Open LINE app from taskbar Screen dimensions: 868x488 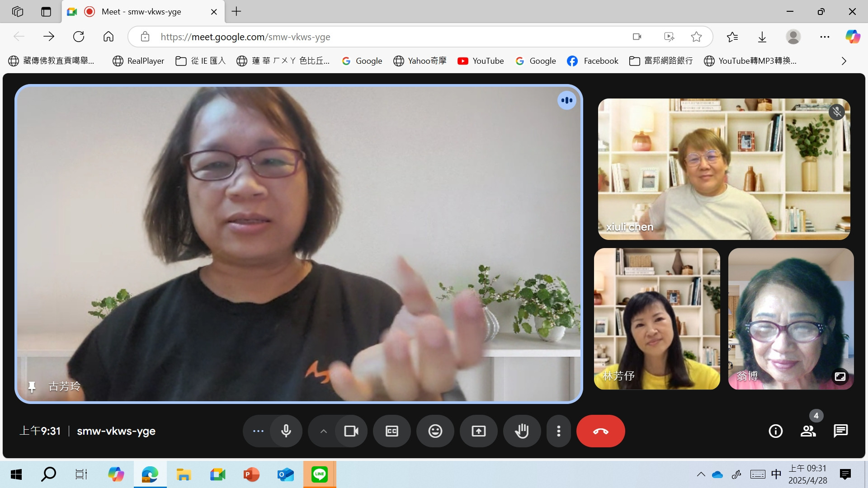(x=319, y=474)
